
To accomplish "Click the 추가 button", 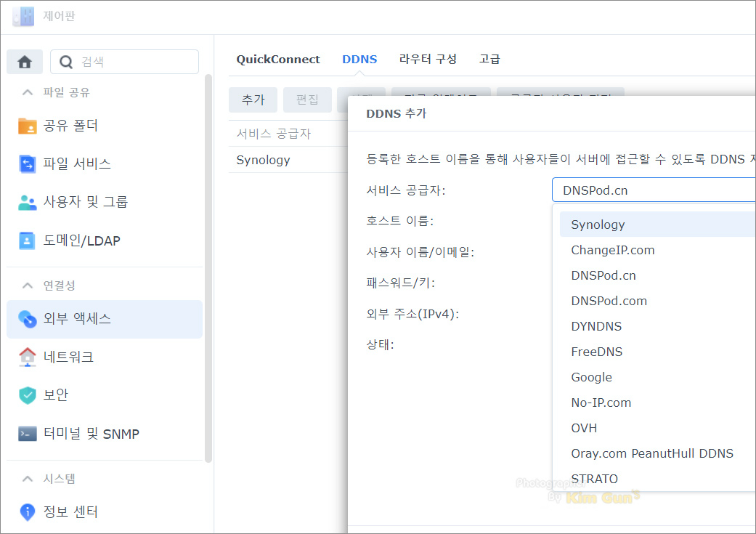I will [253, 100].
